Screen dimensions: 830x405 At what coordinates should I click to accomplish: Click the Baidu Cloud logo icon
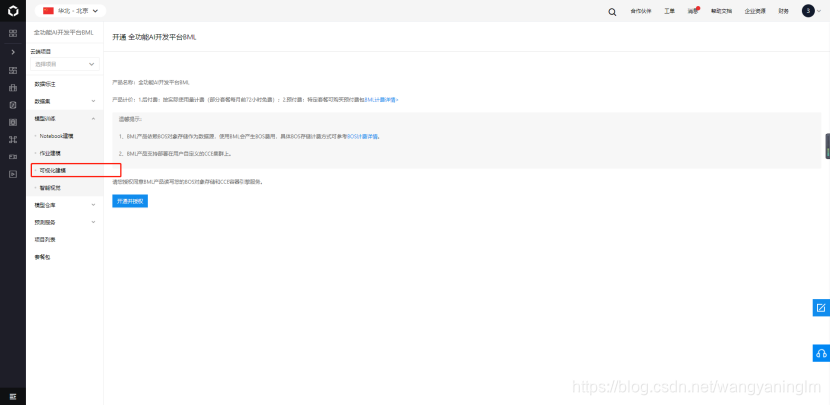(x=13, y=11)
